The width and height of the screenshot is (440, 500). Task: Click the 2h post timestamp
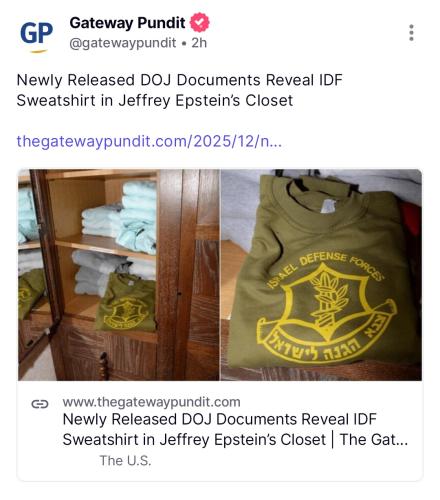[199, 43]
